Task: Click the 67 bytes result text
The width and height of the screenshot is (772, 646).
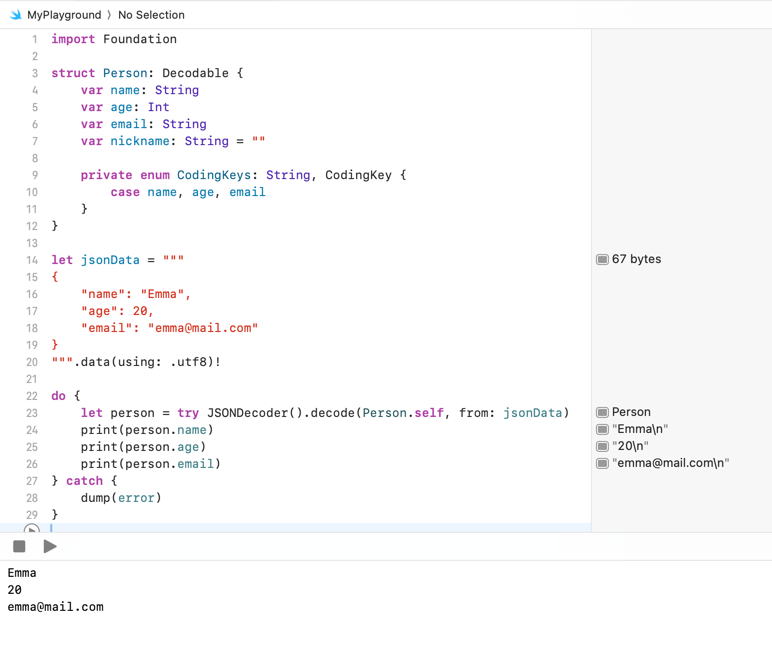Action: pyautogui.click(x=636, y=259)
